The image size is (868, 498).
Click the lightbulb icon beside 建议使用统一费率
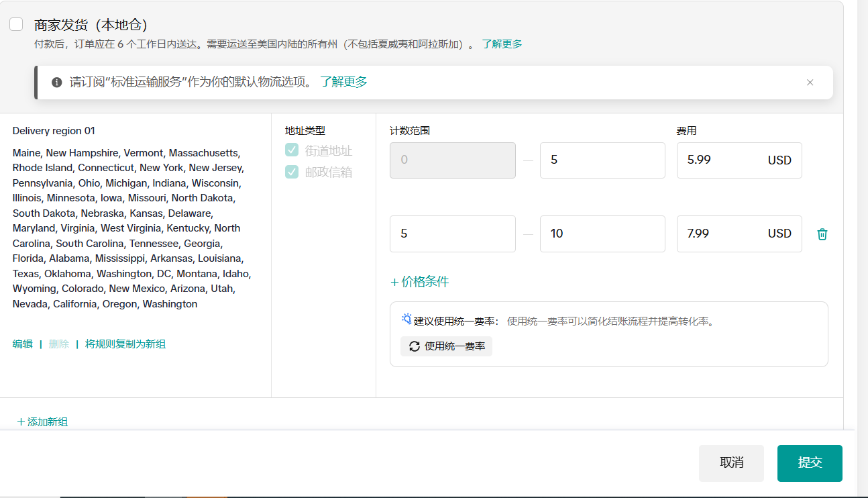point(406,319)
